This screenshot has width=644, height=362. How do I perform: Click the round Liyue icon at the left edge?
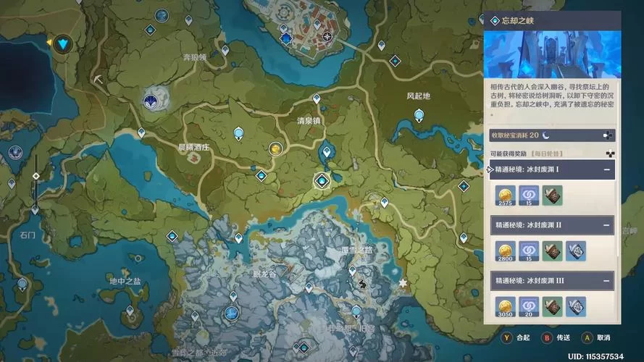15,152
